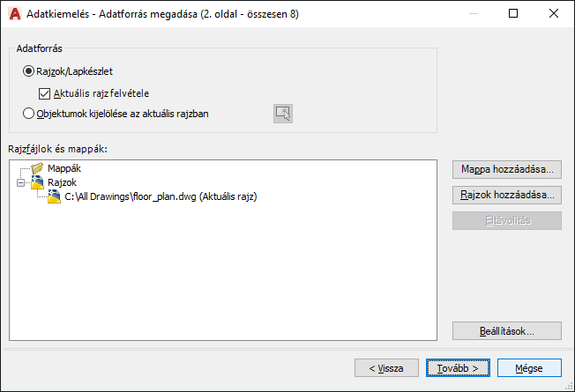Select the Rajzok/Lapkészlet radio button

(x=29, y=70)
